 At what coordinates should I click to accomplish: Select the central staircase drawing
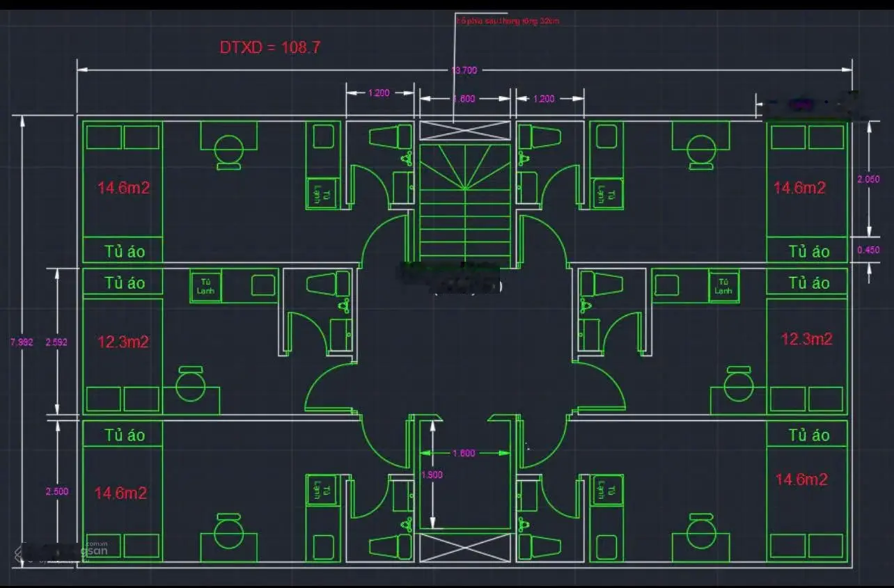[x=465, y=202]
